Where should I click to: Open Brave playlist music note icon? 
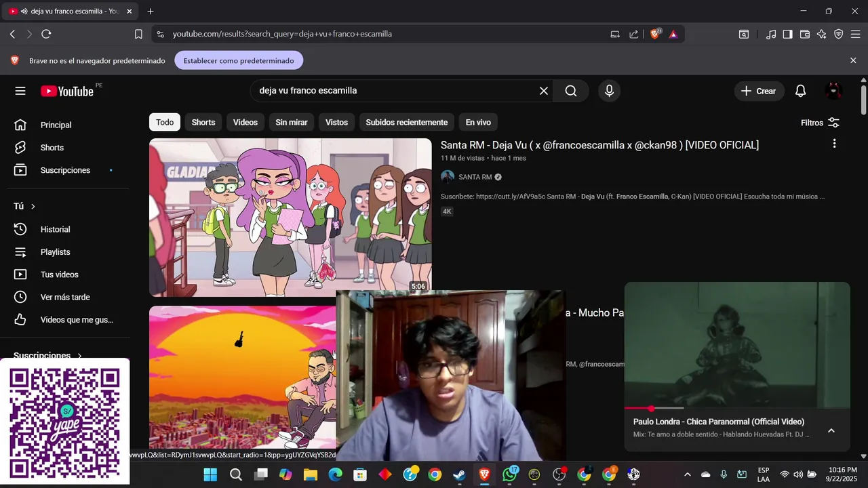[x=771, y=34]
